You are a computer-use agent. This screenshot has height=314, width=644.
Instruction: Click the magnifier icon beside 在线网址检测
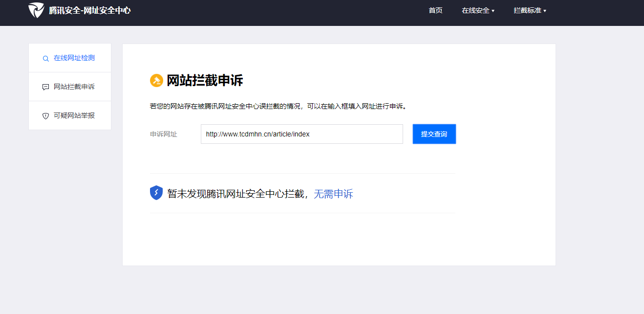click(x=46, y=58)
